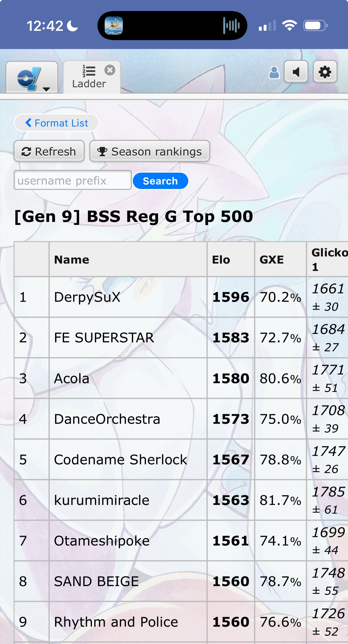
Task: Click the Acola ladder row name
Action: [x=72, y=378]
